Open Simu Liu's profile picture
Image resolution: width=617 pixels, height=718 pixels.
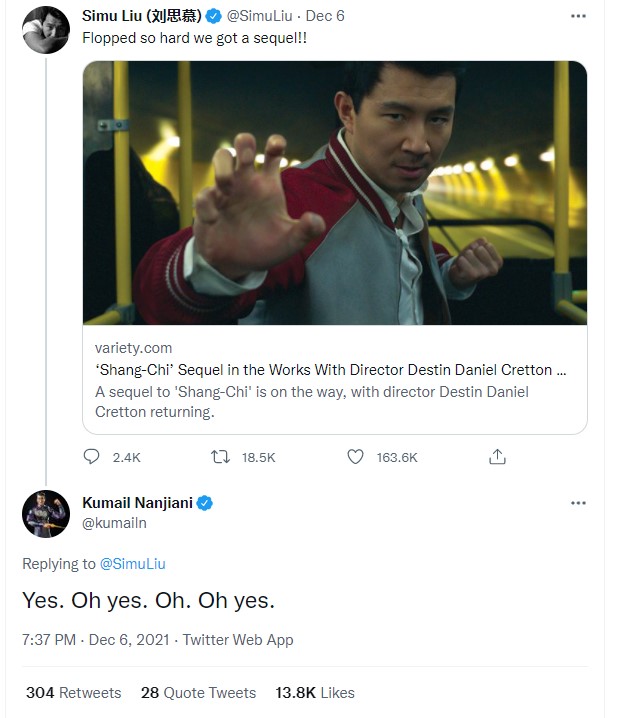point(46,30)
